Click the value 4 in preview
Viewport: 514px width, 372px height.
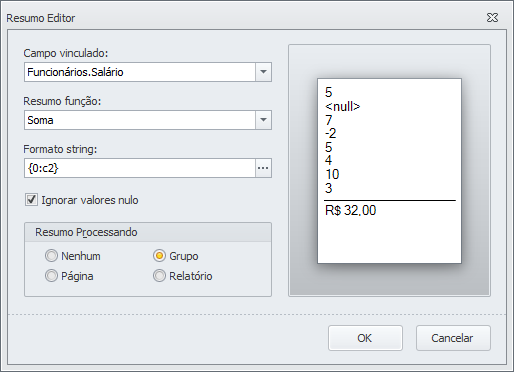[x=328, y=161]
